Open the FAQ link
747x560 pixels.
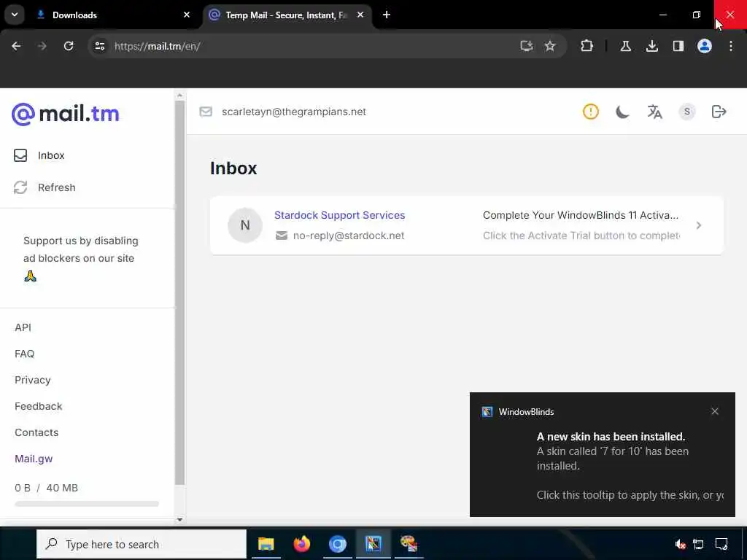pyautogui.click(x=24, y=354)
